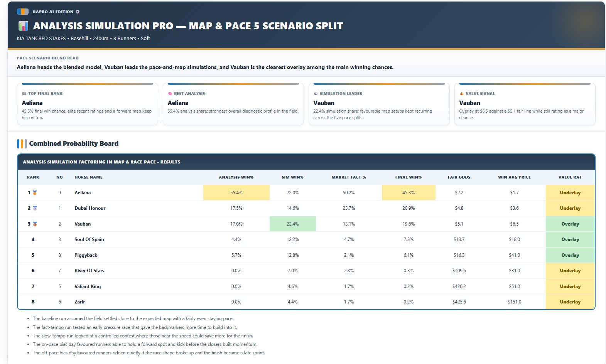The height and width of the screenshot is (364, 606).
Task: Click the silver medal icon for rank 2
Action: click(35, 208)
